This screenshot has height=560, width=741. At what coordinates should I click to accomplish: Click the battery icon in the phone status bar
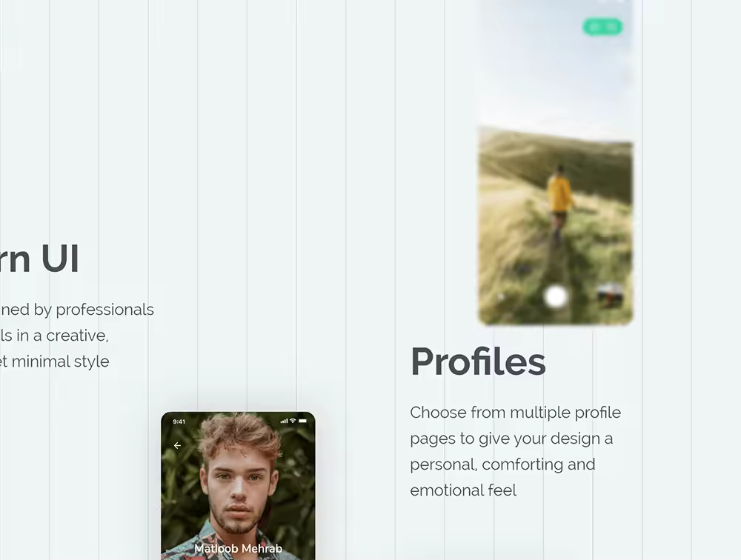coord(303,421)
